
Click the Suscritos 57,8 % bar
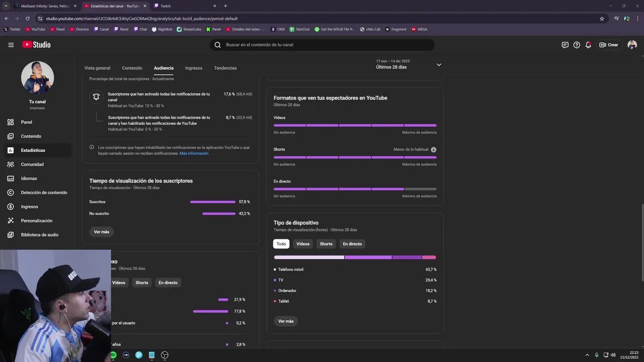tap(213, 202)
